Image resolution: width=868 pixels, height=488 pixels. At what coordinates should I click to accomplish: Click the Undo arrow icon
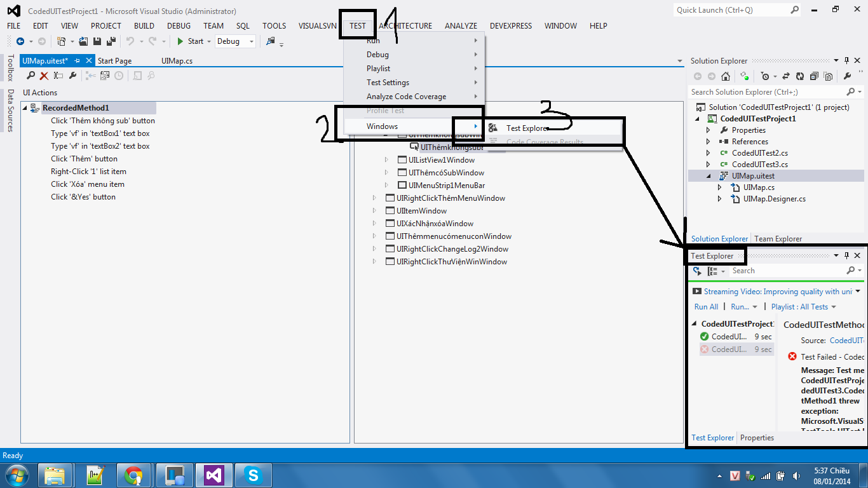tap(130, 41)
